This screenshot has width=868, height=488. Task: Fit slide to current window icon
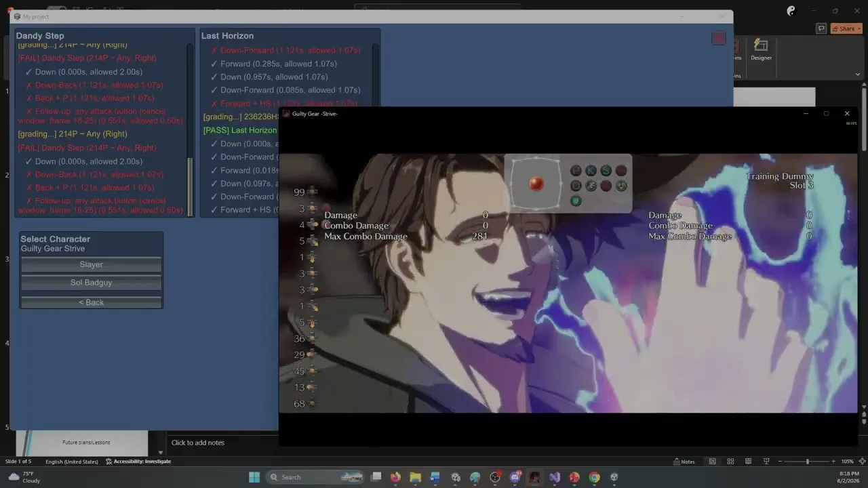point(861,462)
